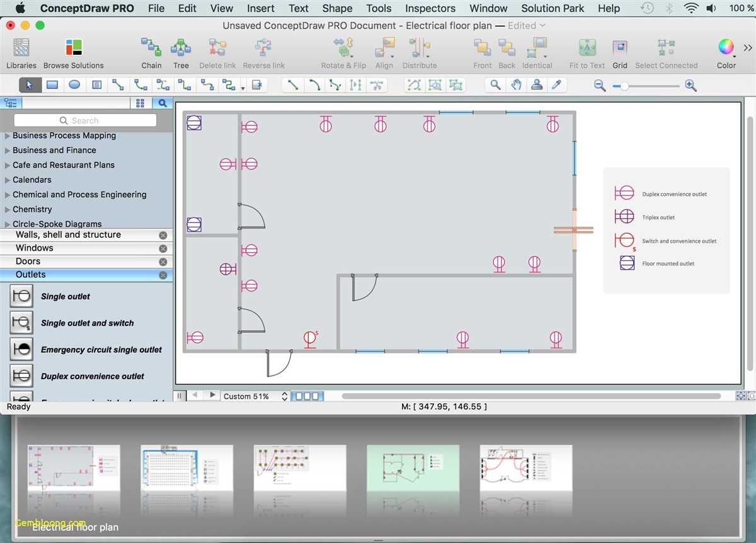756x543 pixels.
Task: Click the Fit to Text button
Action: [x=586, y=50]
